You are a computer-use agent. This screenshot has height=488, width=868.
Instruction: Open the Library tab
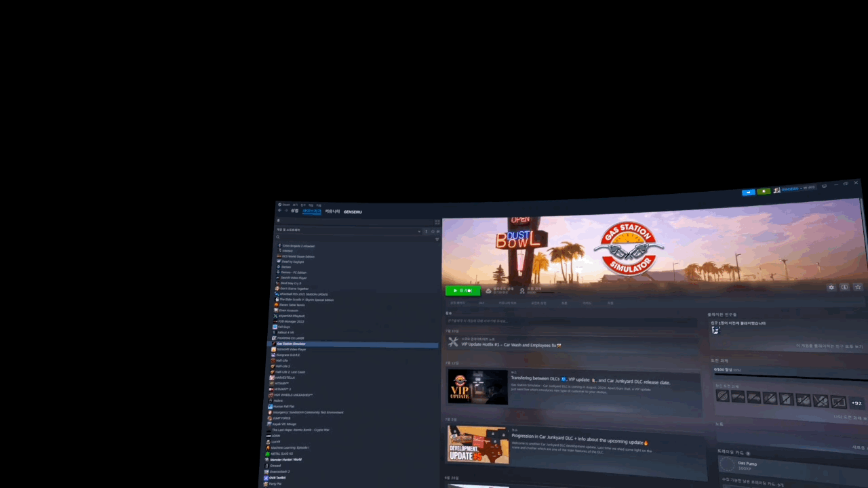(311, 211)
